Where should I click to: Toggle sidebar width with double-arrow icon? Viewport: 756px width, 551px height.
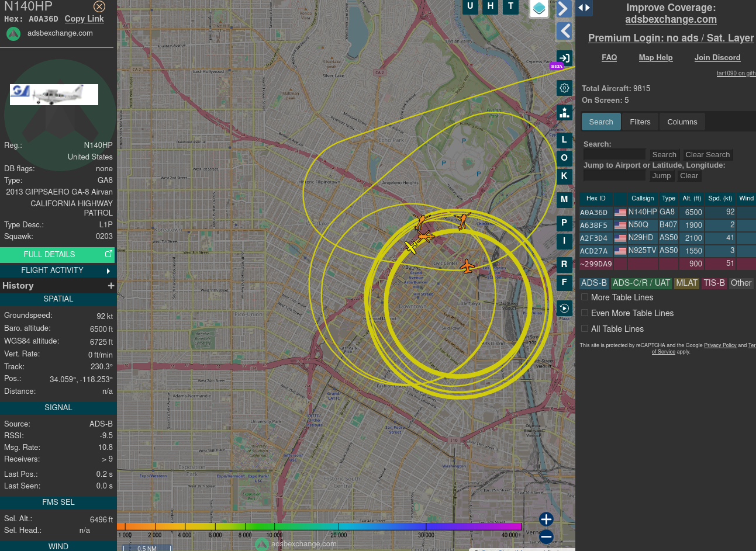pyautogui.click(x=584, y=8)
